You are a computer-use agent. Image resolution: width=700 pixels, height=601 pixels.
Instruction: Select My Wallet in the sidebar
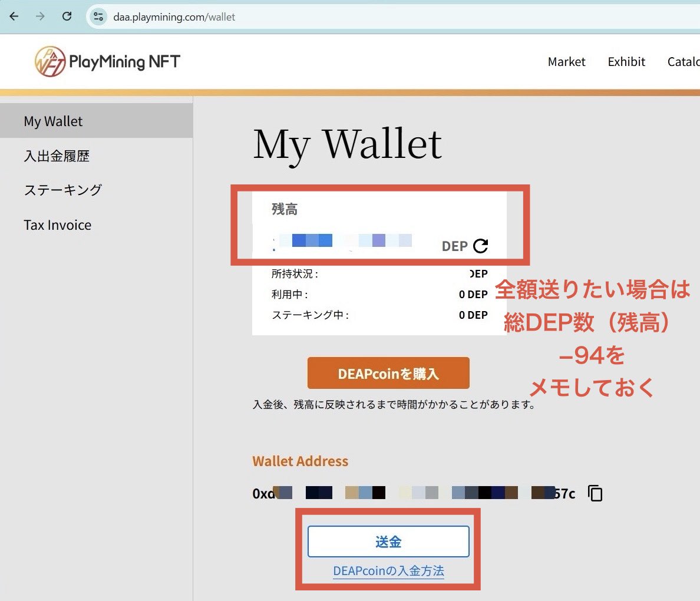pyautogui.click(x=97, y=121)
